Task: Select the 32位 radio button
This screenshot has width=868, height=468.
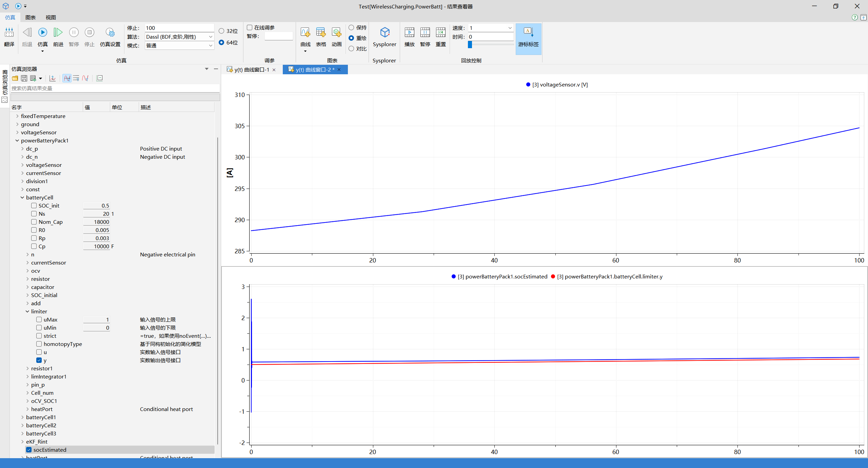Action: coord(221,31)
